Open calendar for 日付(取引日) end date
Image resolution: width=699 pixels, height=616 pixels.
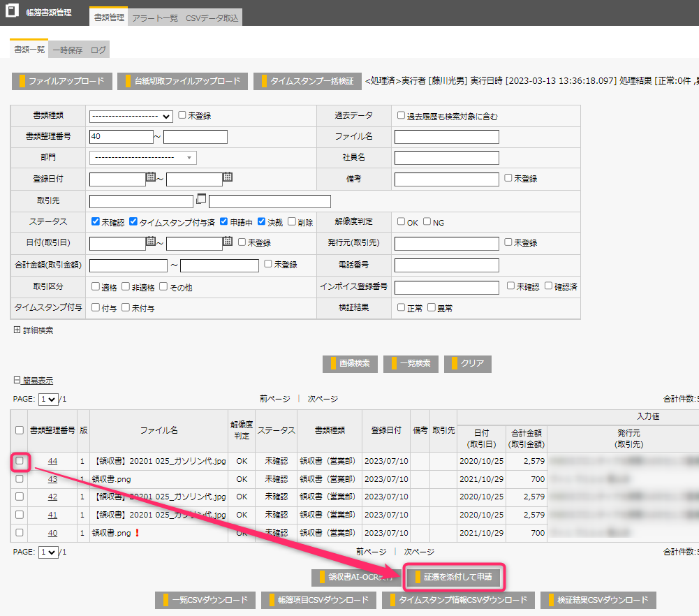click(x=228, y=242)
